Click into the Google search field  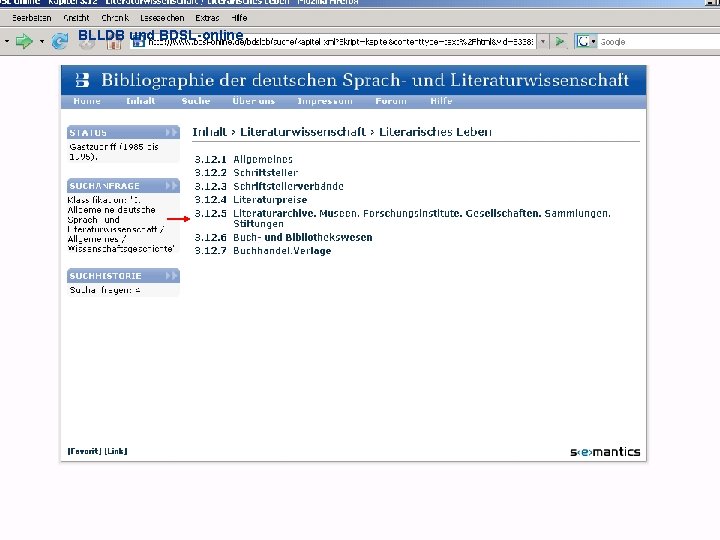(x=658, y=42)
